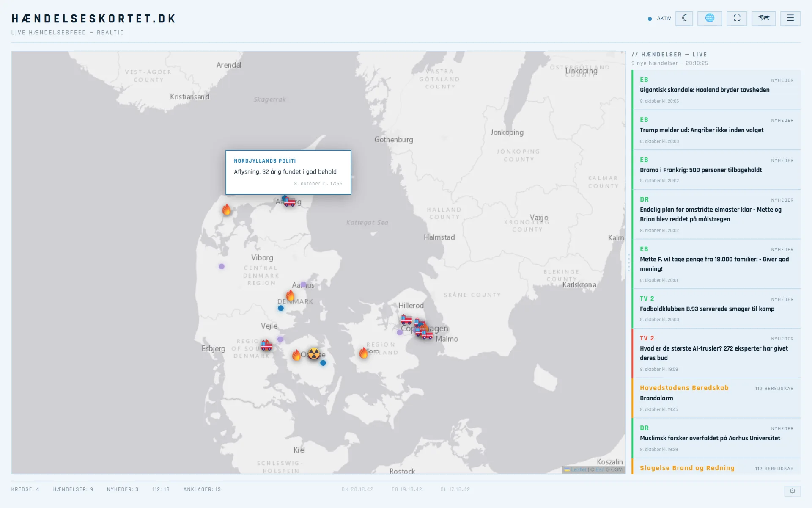Viewport: 812px width, 508px height.
Task: Click the purple dot marker at Aarhus
Action: click(x=303, y=284)
